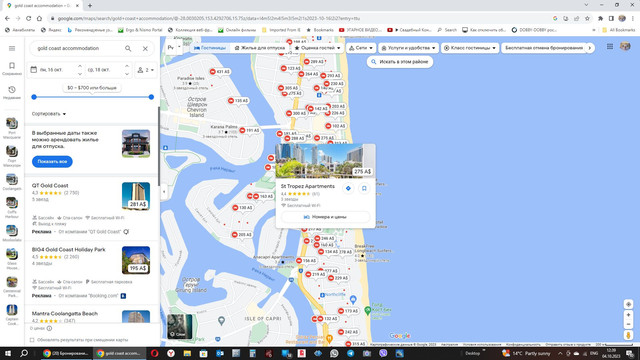Image resolution: width=640 pixels, height=360 pixels.
Task: Click 'Search this area' button
Action: point(400,62)
